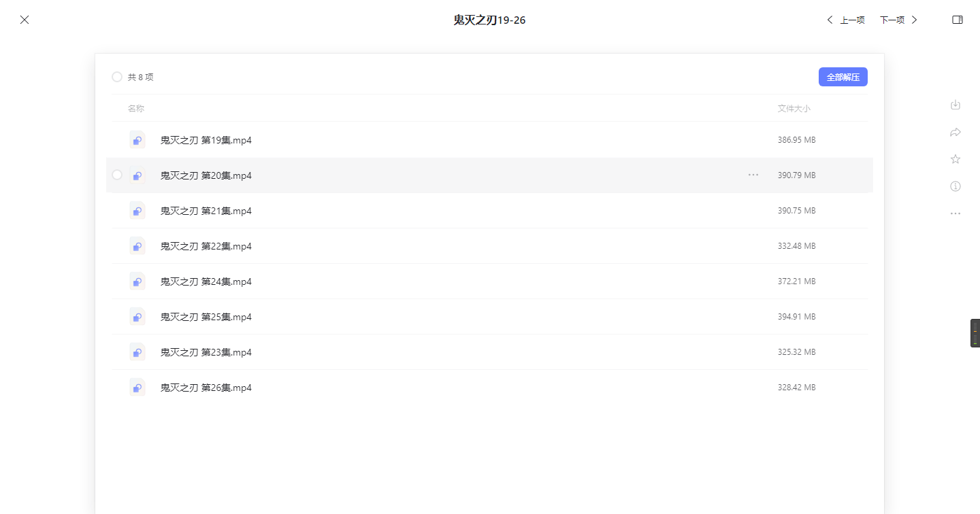
Task: Open the three-dot menu for 第20集.mp4
Action: pyautogui.click(x=753, y=175)
